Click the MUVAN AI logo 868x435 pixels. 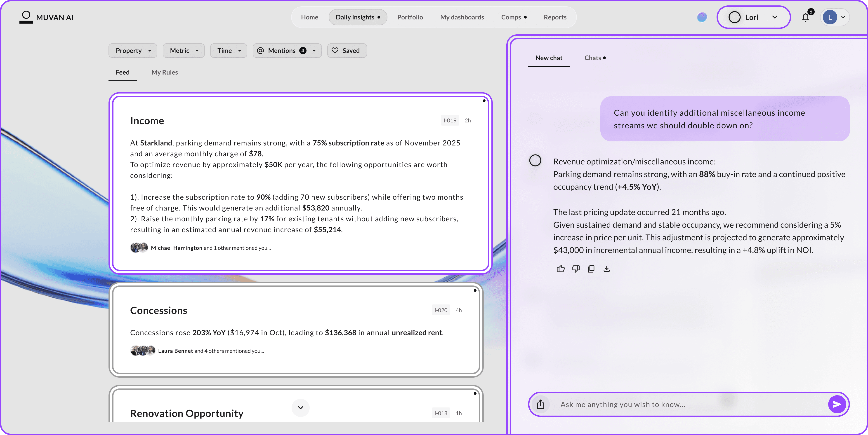coord(47,17)
